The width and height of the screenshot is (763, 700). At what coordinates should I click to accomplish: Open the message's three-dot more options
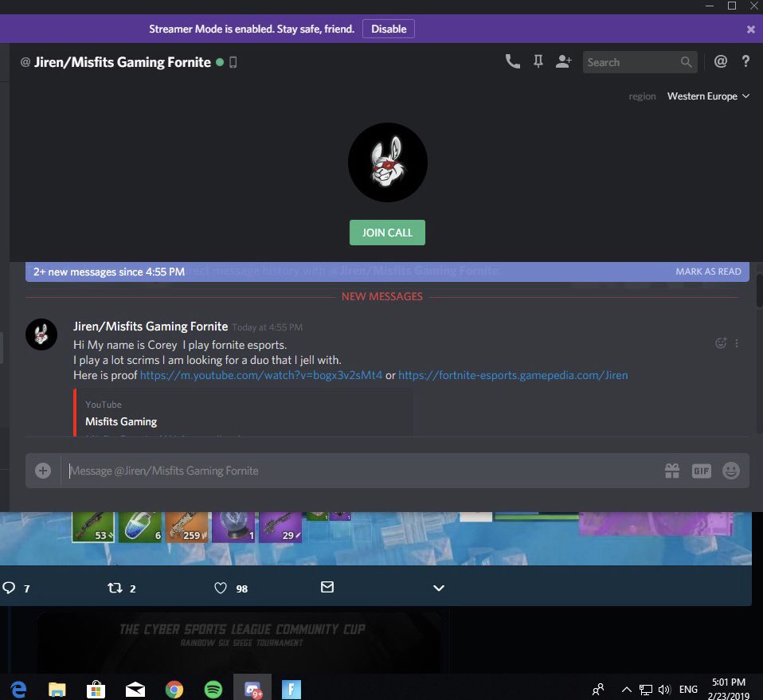click(737, 343)
